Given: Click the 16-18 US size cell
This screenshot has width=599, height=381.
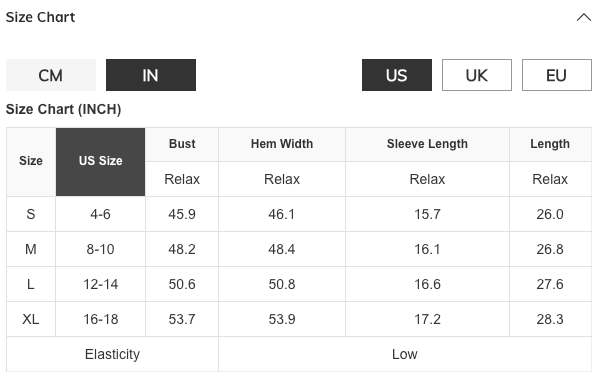Looking at the screenshot, I should click(x=100, y=319).
